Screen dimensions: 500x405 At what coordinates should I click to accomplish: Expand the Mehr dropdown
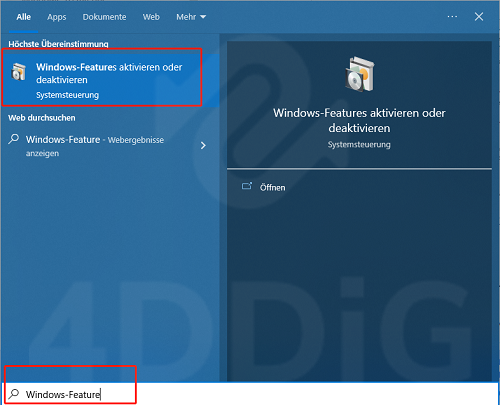tap(191, 17)
